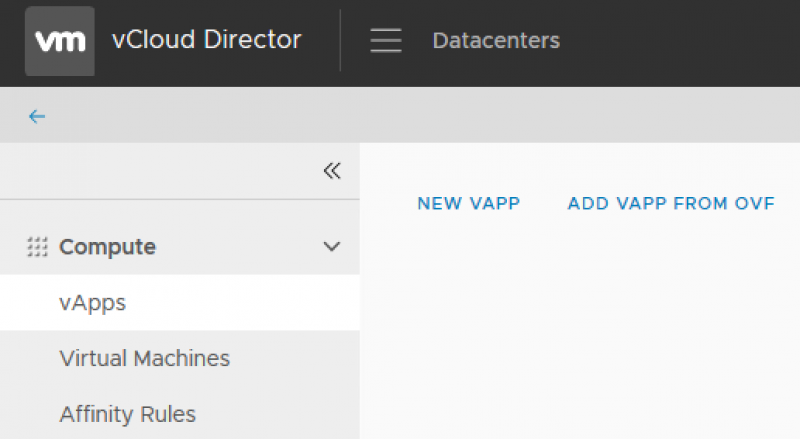
Task: Collapse the Compute section chevron
Action: click(x=332, y=247)
